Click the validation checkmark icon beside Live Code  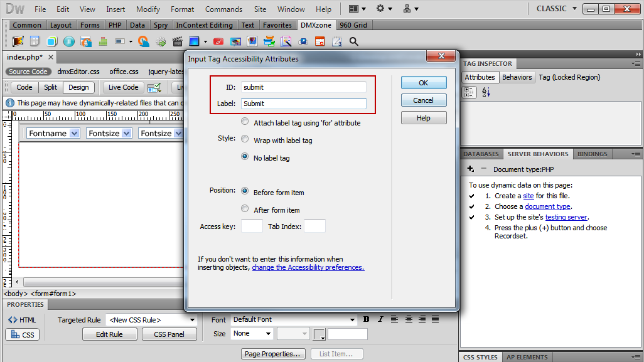coord(154,87)
